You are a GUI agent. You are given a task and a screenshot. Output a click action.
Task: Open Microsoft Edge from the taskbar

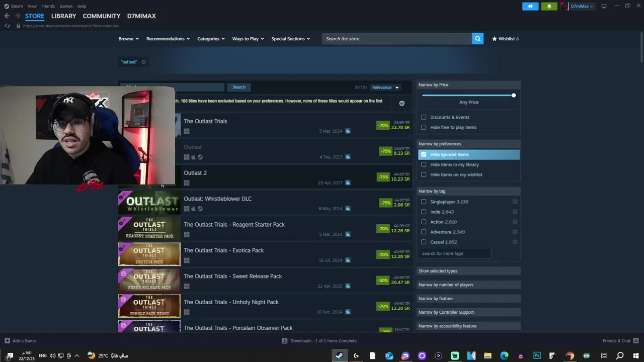504,355
